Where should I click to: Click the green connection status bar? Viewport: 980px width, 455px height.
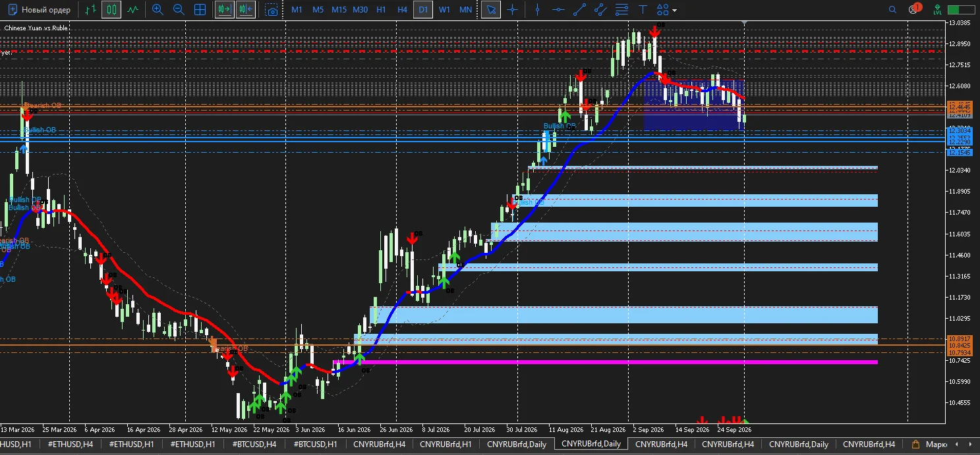click(x=960, y=10)
